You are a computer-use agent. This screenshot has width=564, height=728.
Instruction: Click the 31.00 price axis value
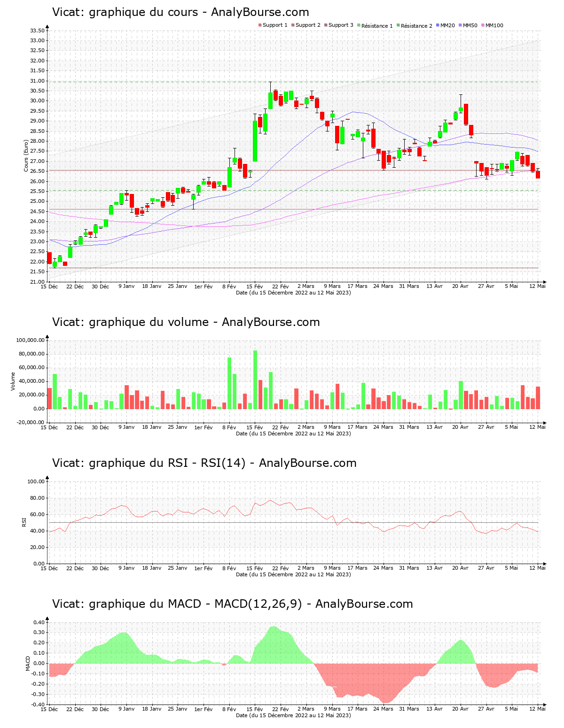point(38,81)
